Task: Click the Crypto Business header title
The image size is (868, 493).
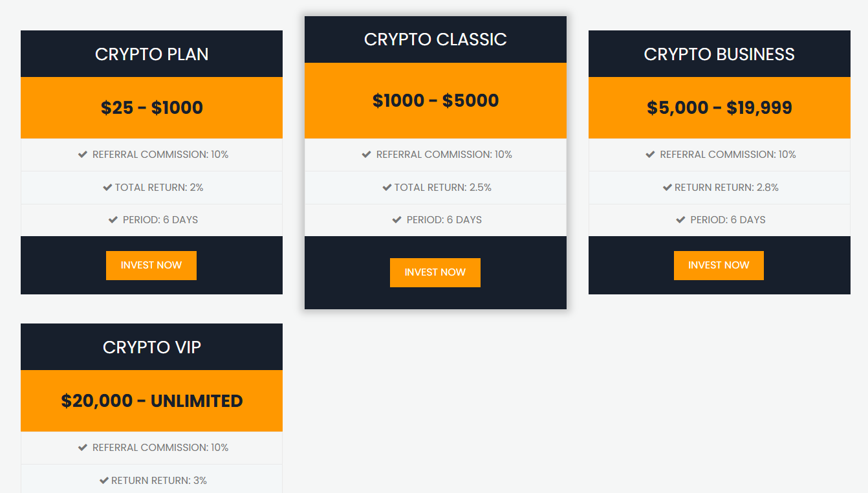Action: [x=719, y=54]
